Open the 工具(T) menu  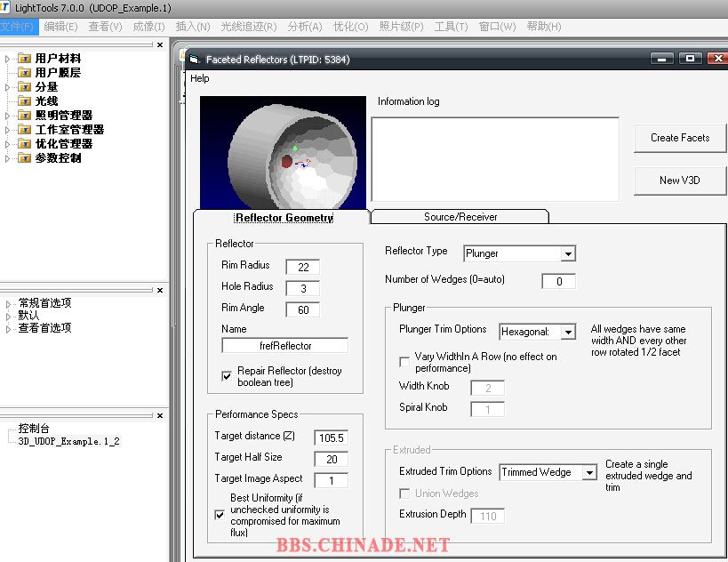(x=452, y=27)
